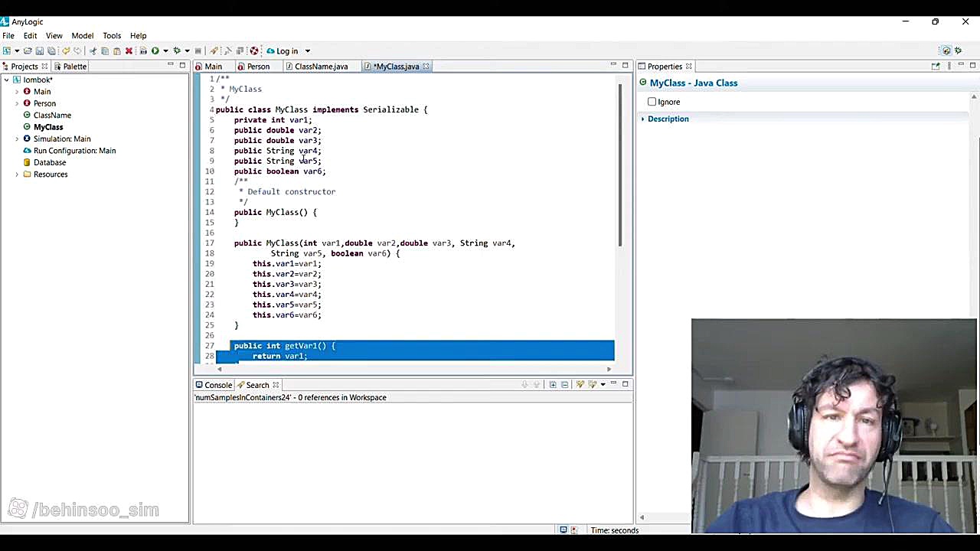Click the Debug perspective bug icon at top right
980x551 pixels.
click(958, 51)
